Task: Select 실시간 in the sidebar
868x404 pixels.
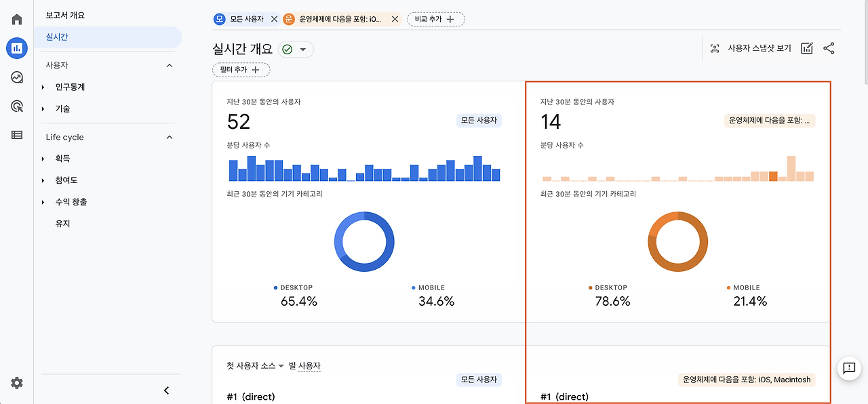Action: 108,37
